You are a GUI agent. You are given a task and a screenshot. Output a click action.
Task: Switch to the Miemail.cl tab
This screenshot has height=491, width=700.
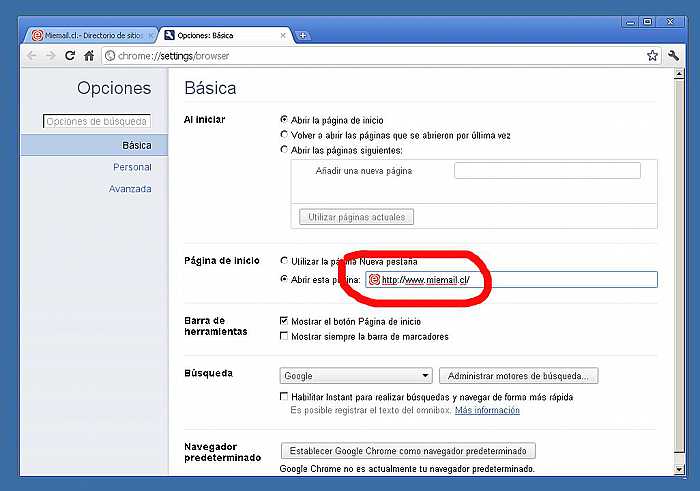[89, 35]
